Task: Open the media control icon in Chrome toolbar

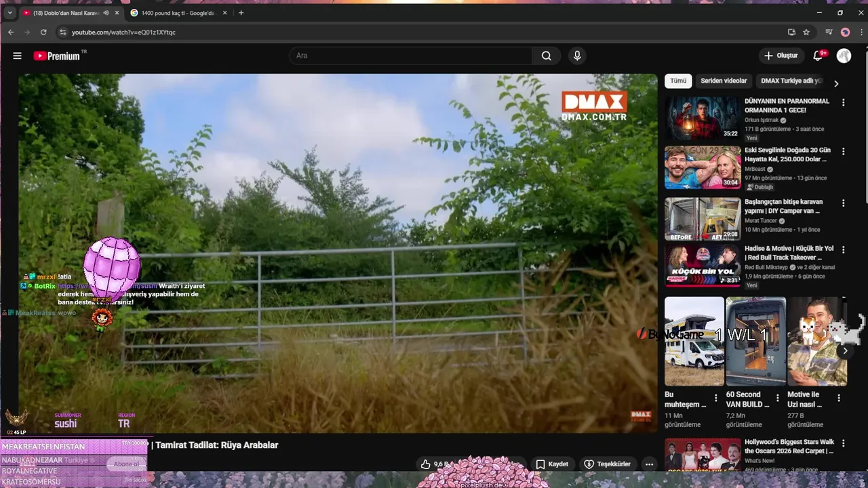Action: pyautogui.click(x=829, y=32)
